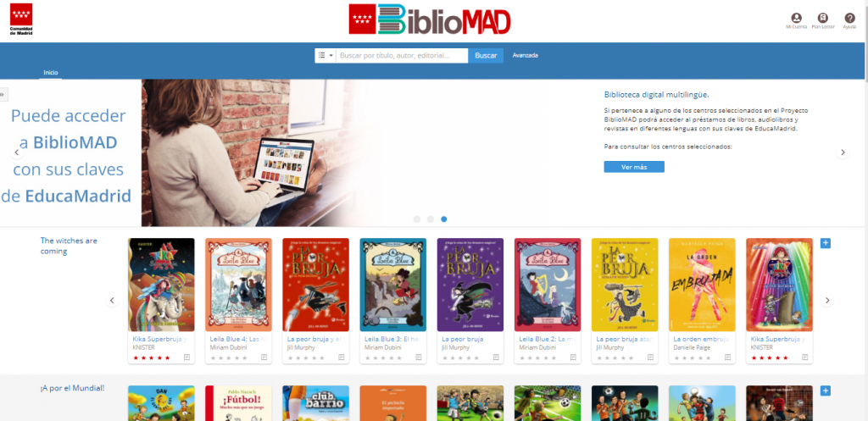Select the third active carousel dot
The height and width of the screenshot is (421, 868).
click(x=444, y=219)
